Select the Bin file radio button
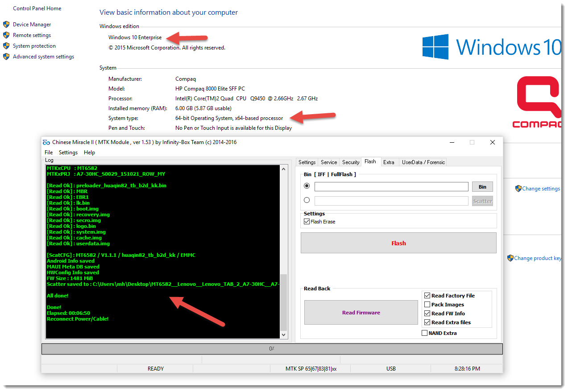 (307, 186)
